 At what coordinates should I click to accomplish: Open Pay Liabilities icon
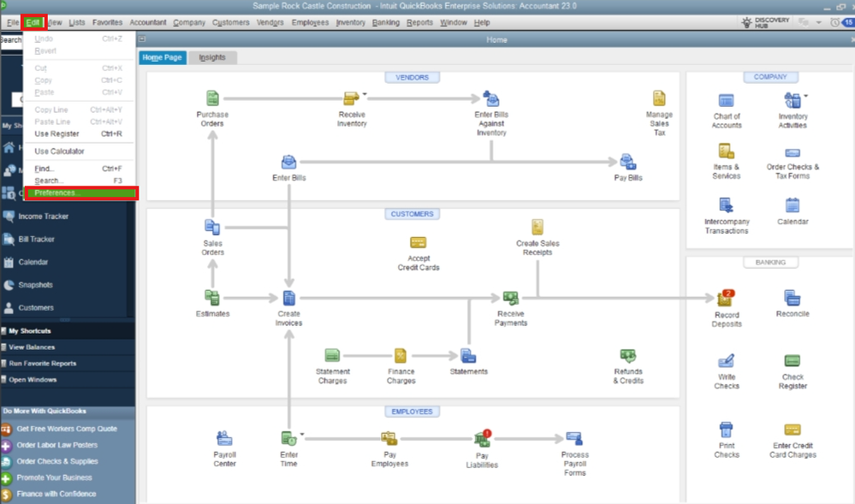point(483,439)
